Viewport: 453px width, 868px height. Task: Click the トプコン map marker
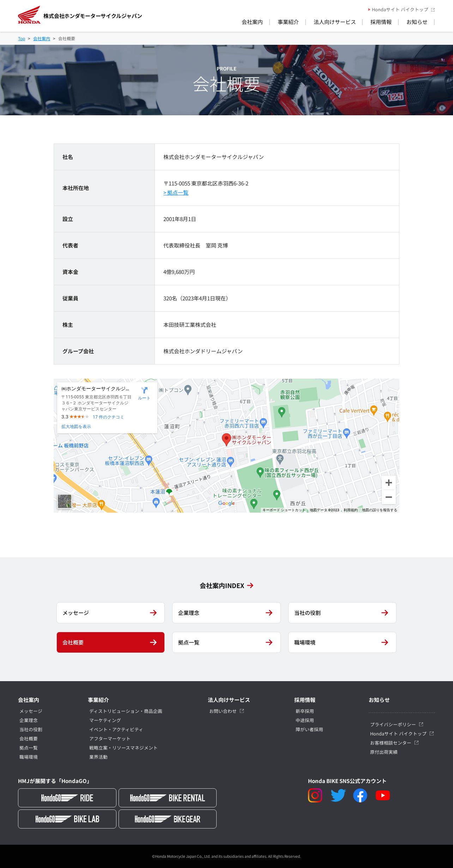[x=188, y=390]
